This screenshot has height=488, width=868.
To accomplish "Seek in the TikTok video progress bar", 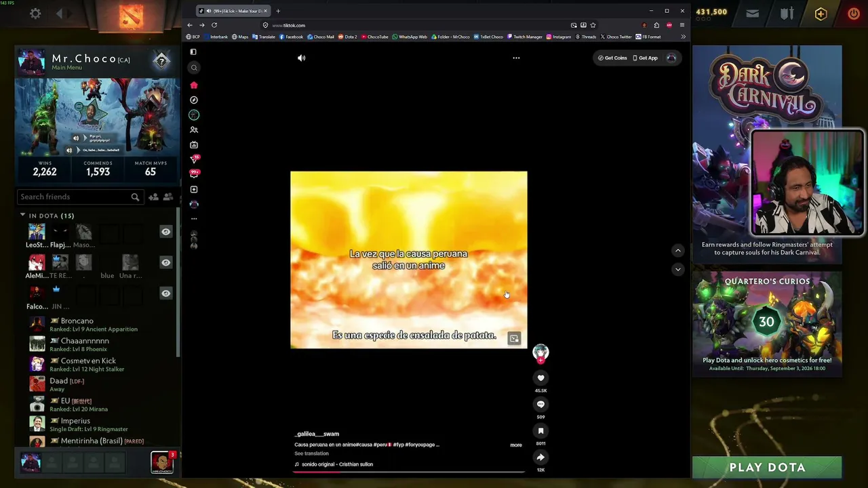I will coord(409,472).
